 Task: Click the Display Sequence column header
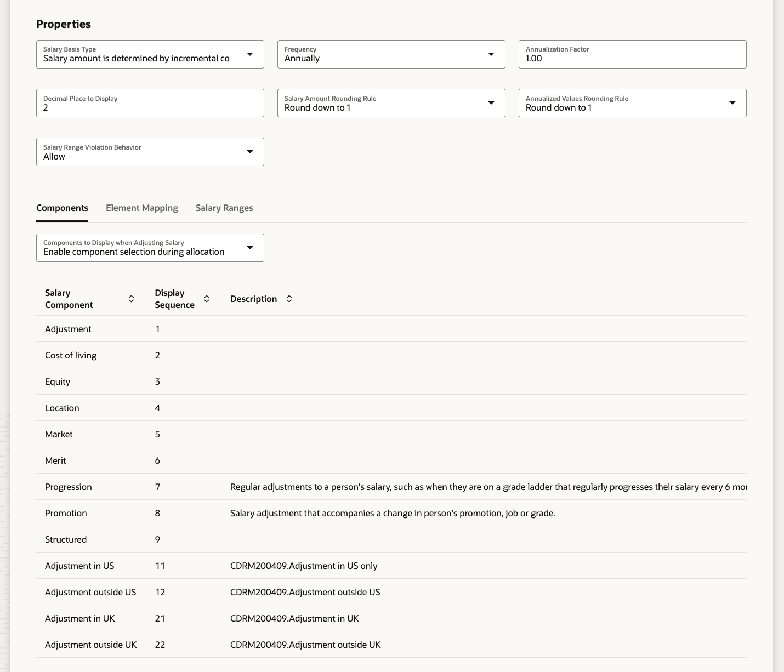coord(174,299)
